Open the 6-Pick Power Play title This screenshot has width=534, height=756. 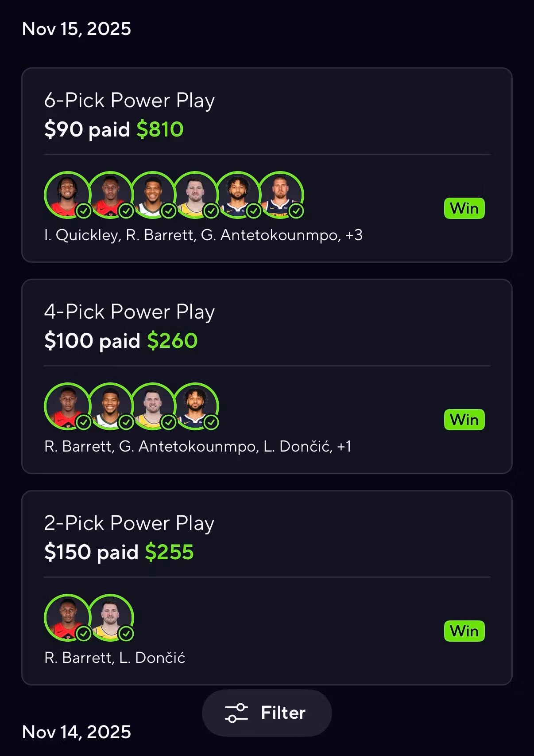pos(129,101)
